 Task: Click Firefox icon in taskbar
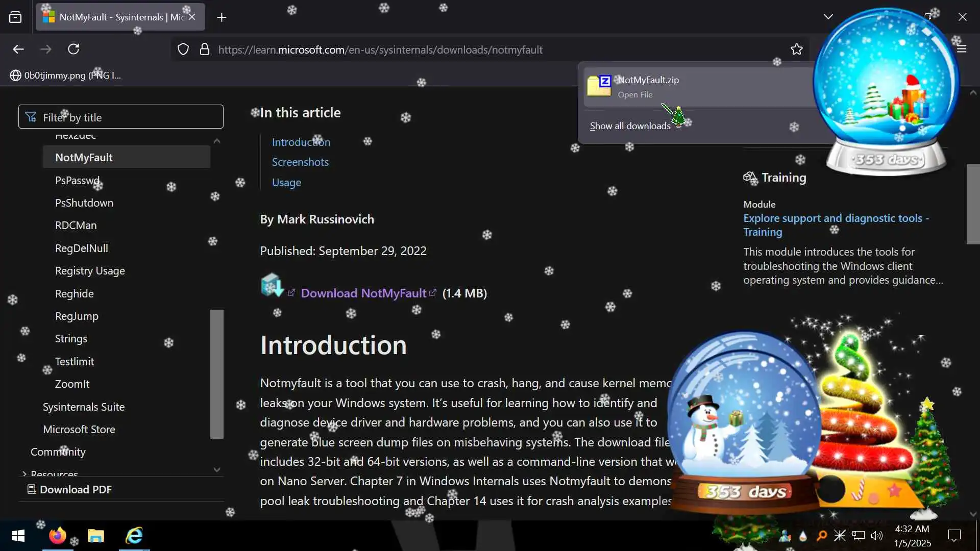coord(57,536)
